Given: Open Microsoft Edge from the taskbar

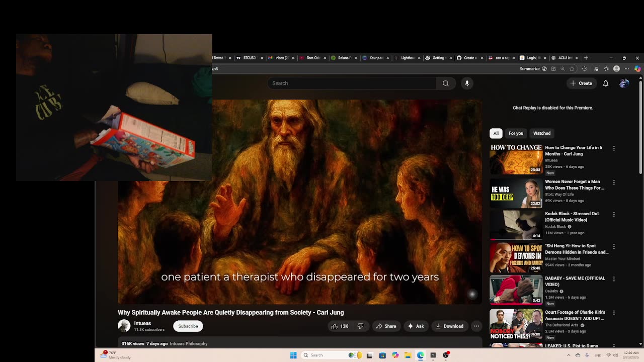Looking at the screenshot, I should 421,355.
